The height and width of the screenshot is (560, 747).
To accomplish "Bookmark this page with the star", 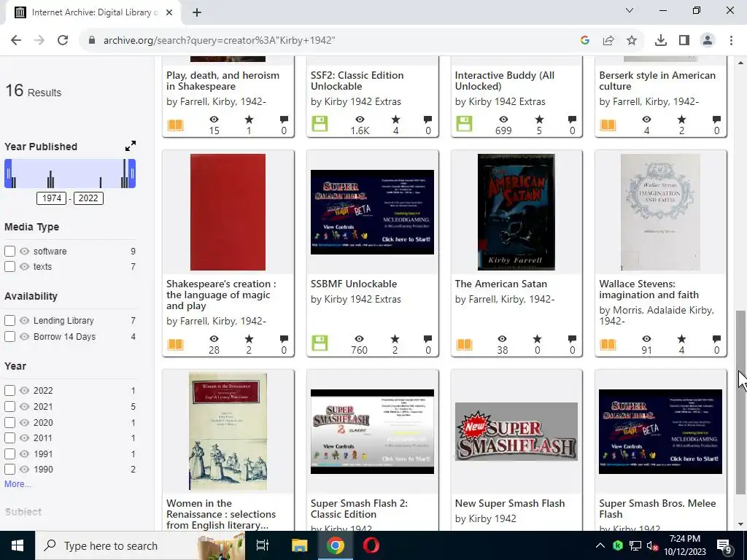I will (x=632, y=41).
